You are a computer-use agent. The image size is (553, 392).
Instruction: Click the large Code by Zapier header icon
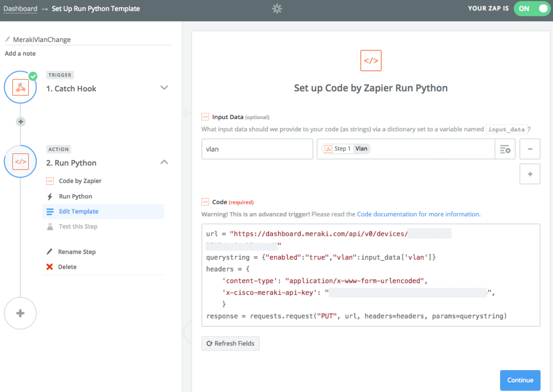tap(371, 61)
